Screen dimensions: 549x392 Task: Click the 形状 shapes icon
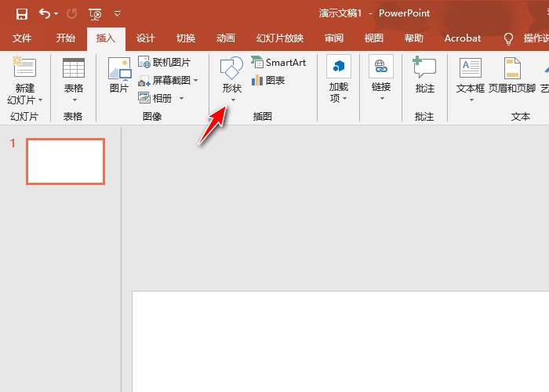coord(231,68)
